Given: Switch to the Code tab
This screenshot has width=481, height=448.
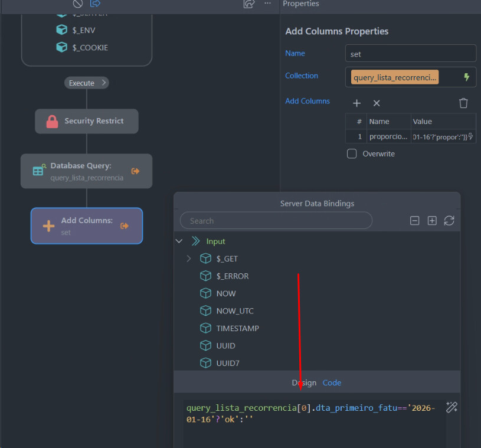Looking at the screenshot, I should tap(332, 382).
